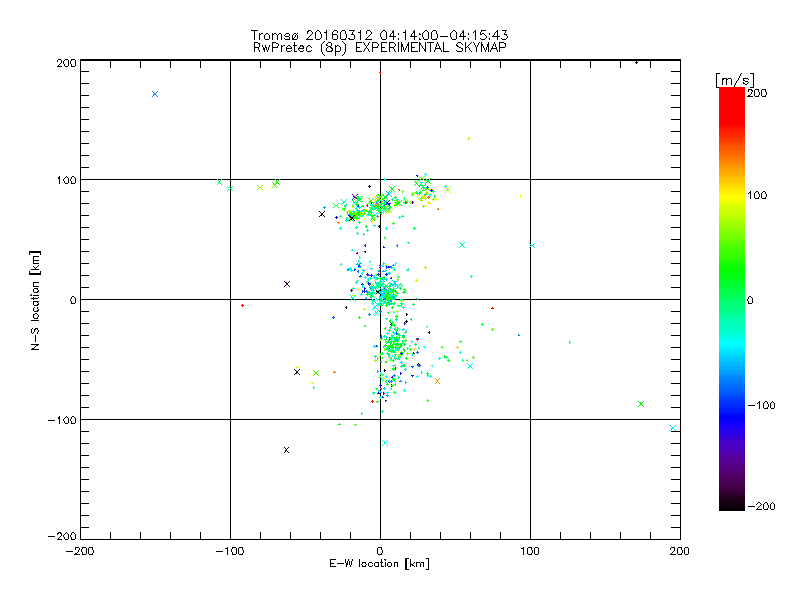Image resolution: width=800 pixels, height=600 pixels.
Task: Select the small black dot at top-right plot border
Action: point(636,63)
